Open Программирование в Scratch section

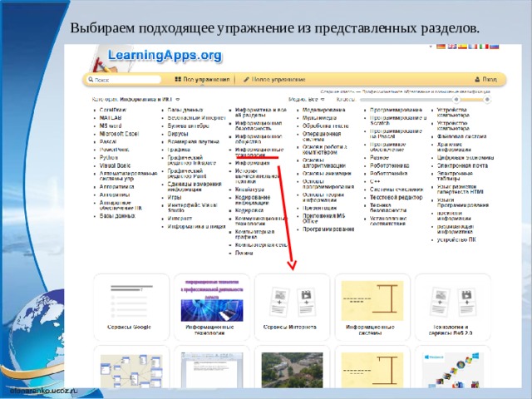[x=398, y=121]
